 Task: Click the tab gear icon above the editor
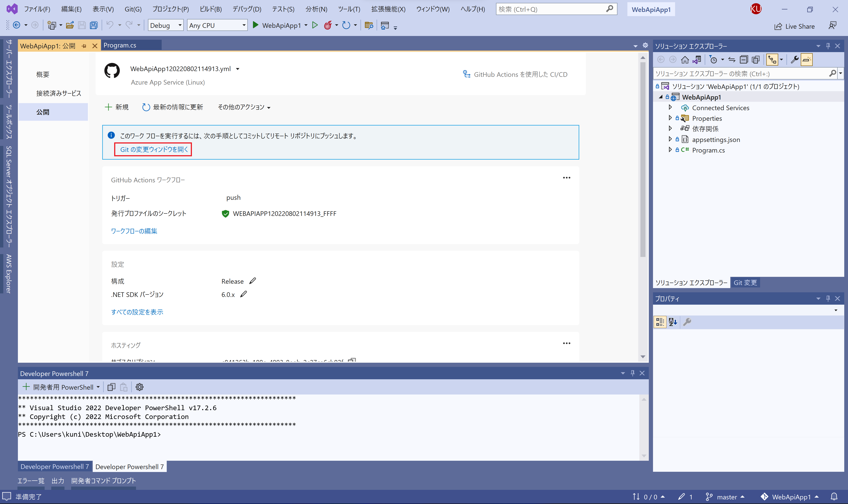tap(645, 45)
